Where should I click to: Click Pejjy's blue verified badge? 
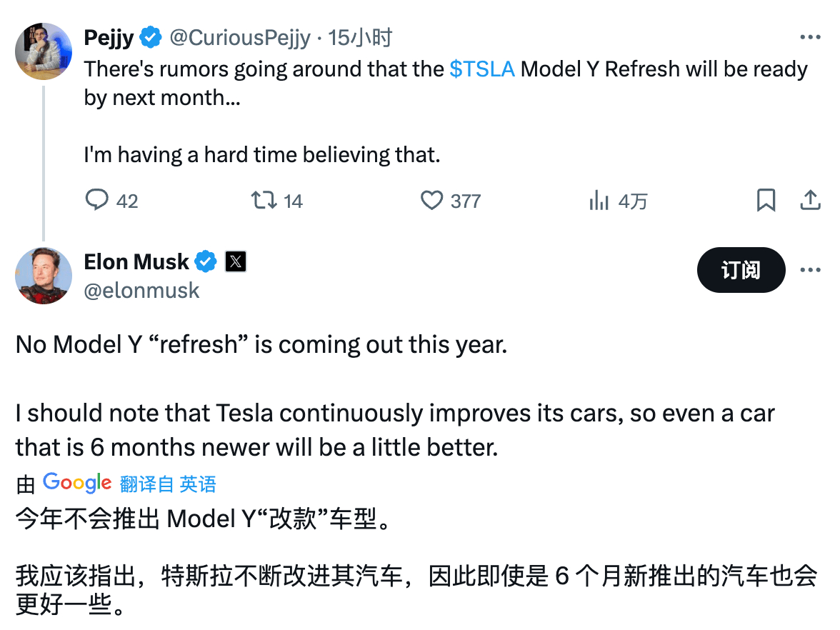[151, 38]
